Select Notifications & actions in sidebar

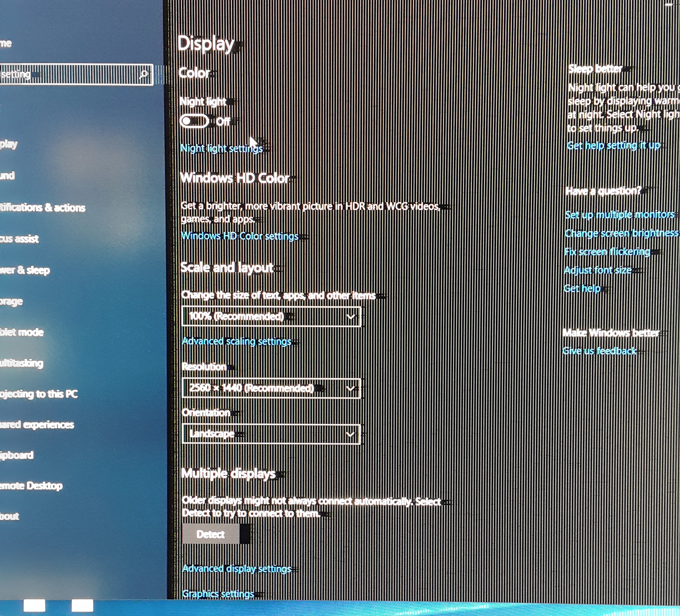(x=43, y=207)
